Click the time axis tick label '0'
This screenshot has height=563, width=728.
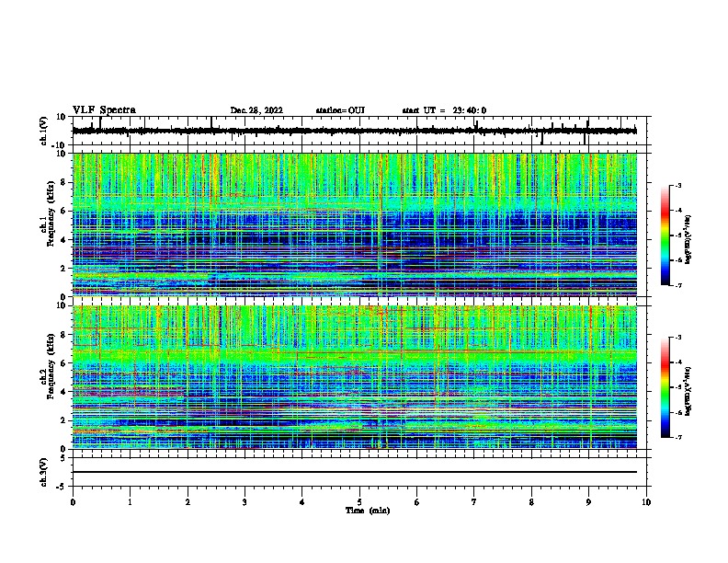click(73, 502)
